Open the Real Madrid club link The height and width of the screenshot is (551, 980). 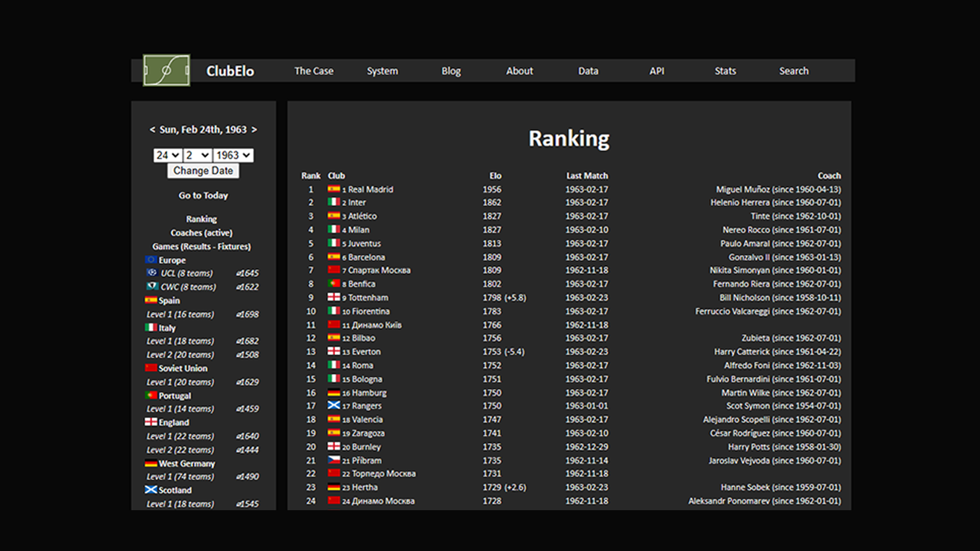click(371, 189)
